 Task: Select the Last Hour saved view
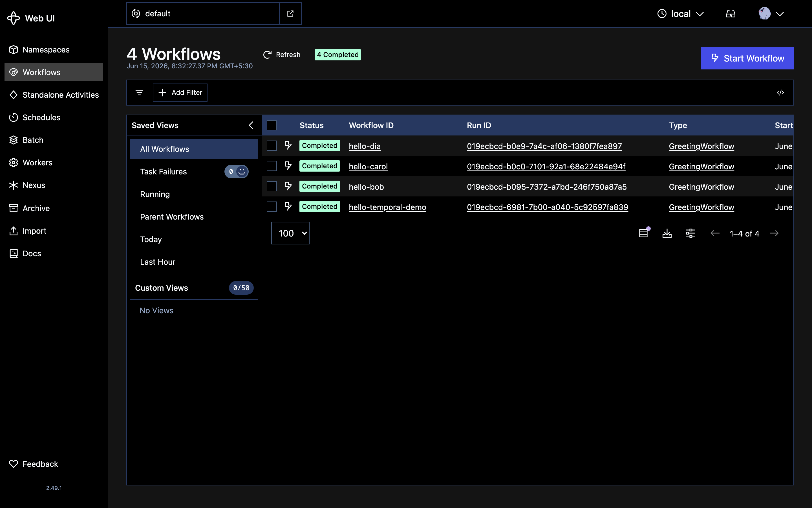pos(194,262)
